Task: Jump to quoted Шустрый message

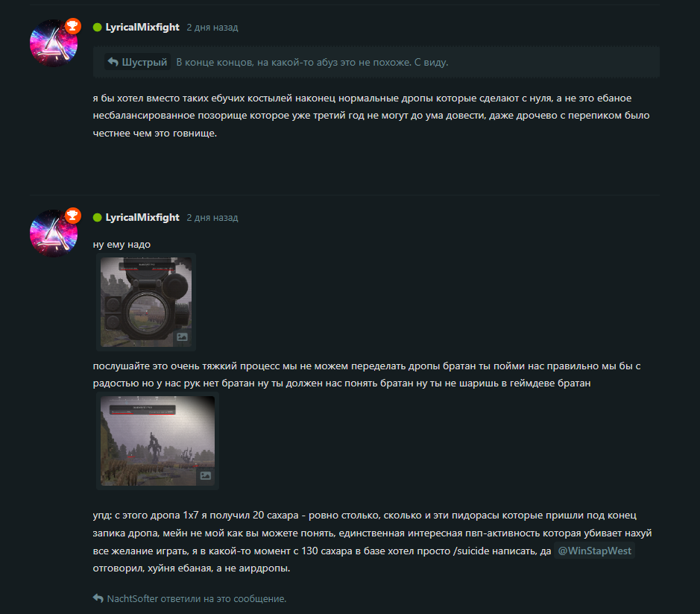Action: click(137, 62)
